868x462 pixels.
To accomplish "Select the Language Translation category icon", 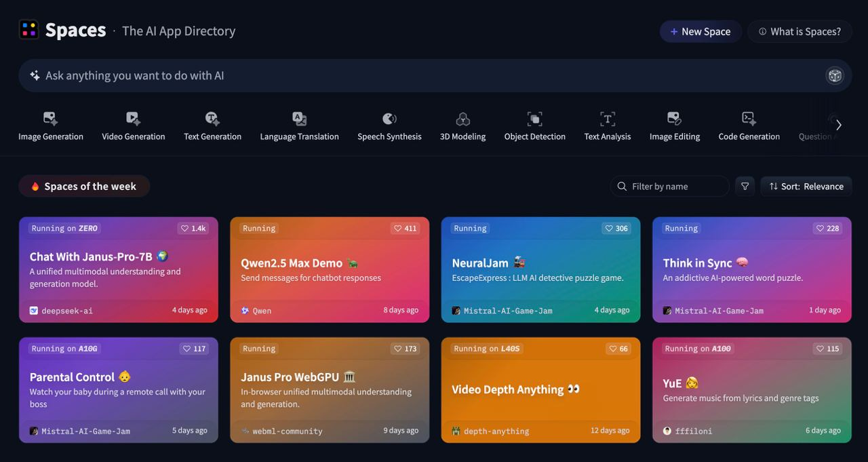I will click(x=299, y=119).
